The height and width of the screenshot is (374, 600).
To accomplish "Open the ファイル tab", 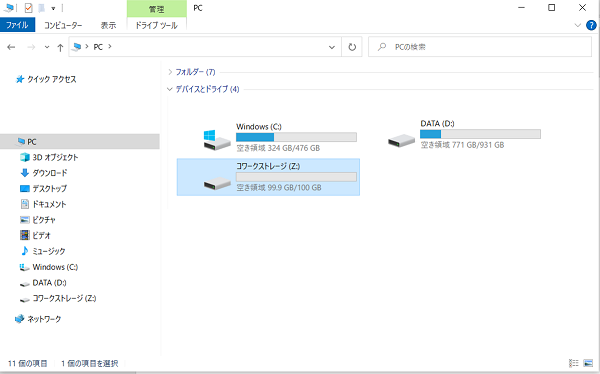I will 17,25.
